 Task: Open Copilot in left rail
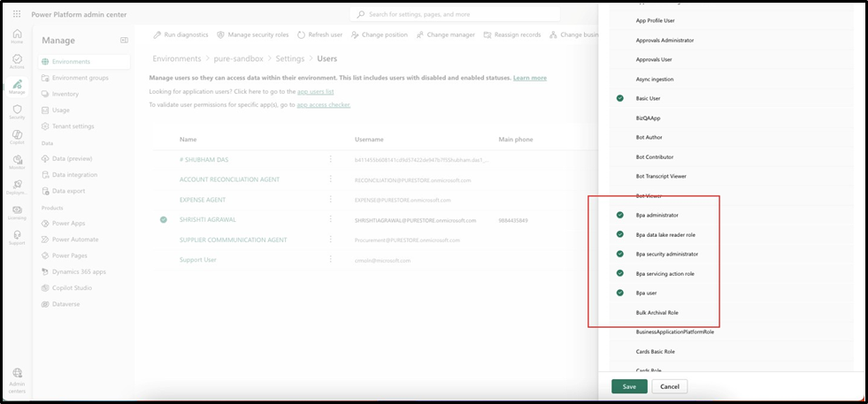pos(17,138)
